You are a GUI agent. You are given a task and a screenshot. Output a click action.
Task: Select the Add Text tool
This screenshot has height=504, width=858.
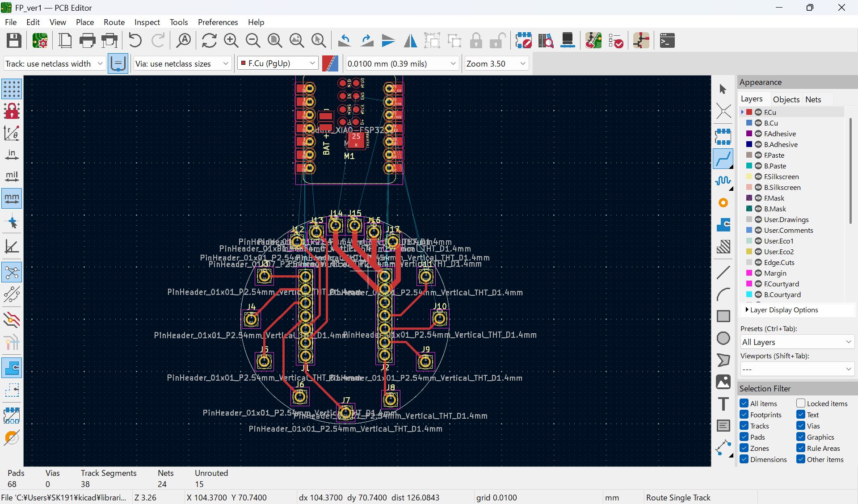coord(723,404)
